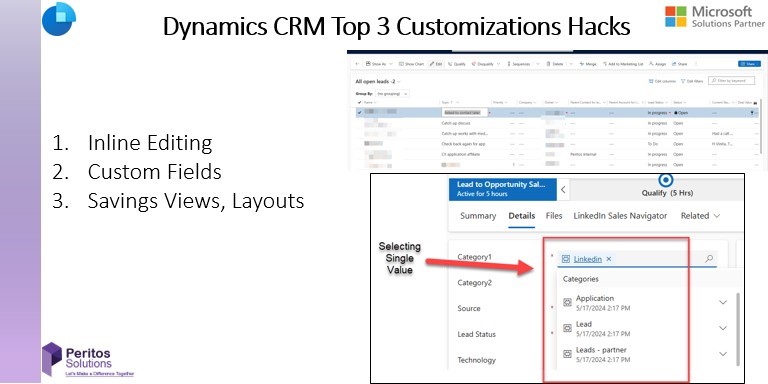Viewport: 768px width, 384px height.
Task: Click the 'To Do' lead status cell
Action: (652, 144)
